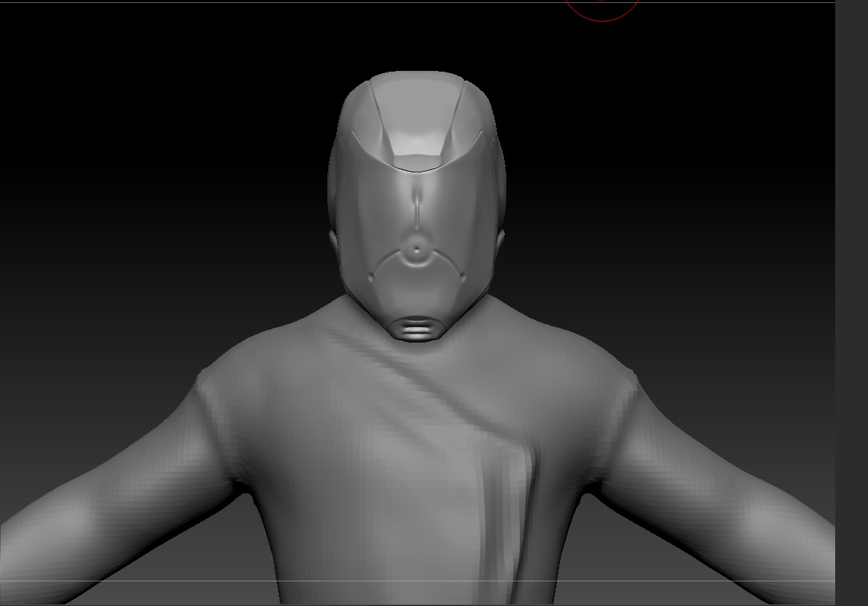Image resolution: width=868 pixels, height=606 pixels.
Task: Click the vent grille at the helmet chin
Action: coord(416,328)
